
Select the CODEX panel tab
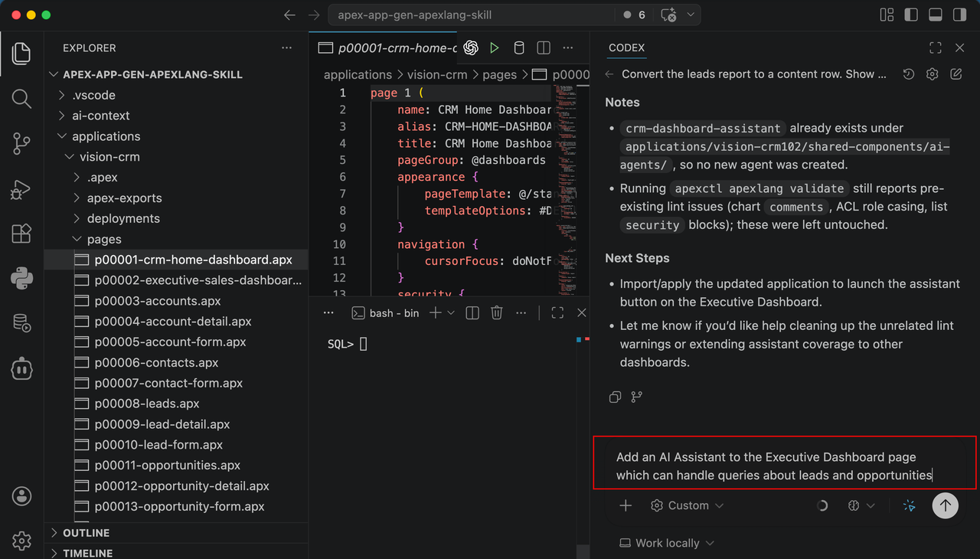click(626, 47)
